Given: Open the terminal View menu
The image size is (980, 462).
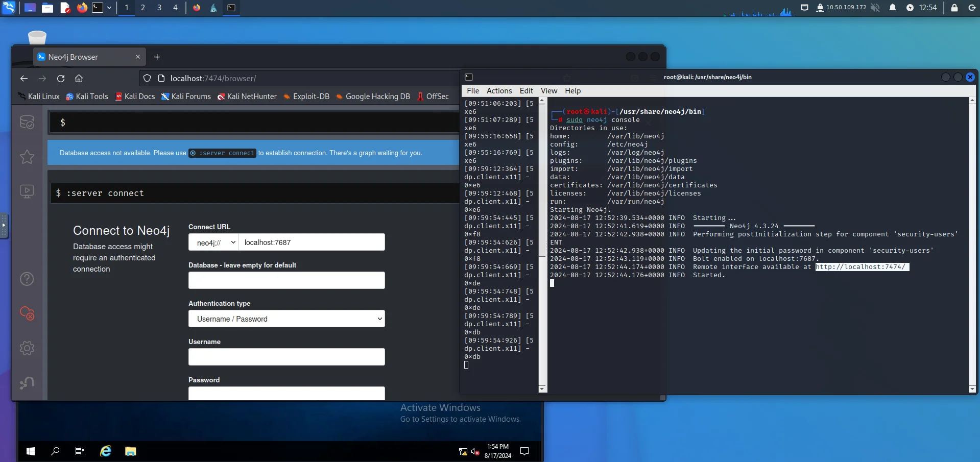Looking at the screenshot, I should pyautogui.click(x=549, y=91).
